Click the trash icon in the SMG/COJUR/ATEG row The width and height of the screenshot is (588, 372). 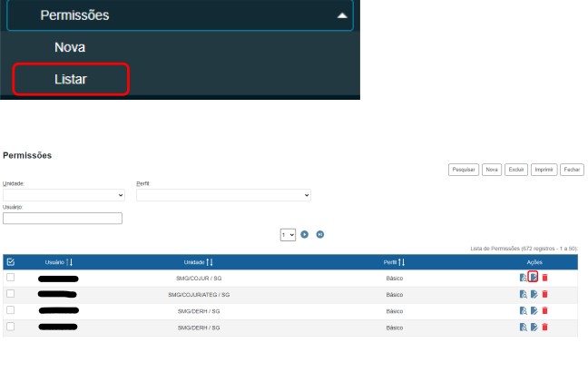click(544, 294)
